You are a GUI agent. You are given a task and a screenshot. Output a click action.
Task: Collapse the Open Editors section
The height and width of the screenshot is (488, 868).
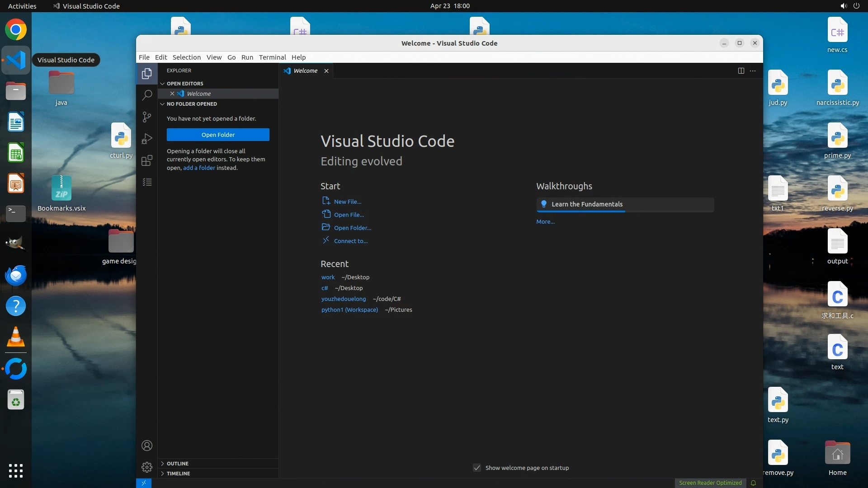pyautogui.click(x=185, y=84)
